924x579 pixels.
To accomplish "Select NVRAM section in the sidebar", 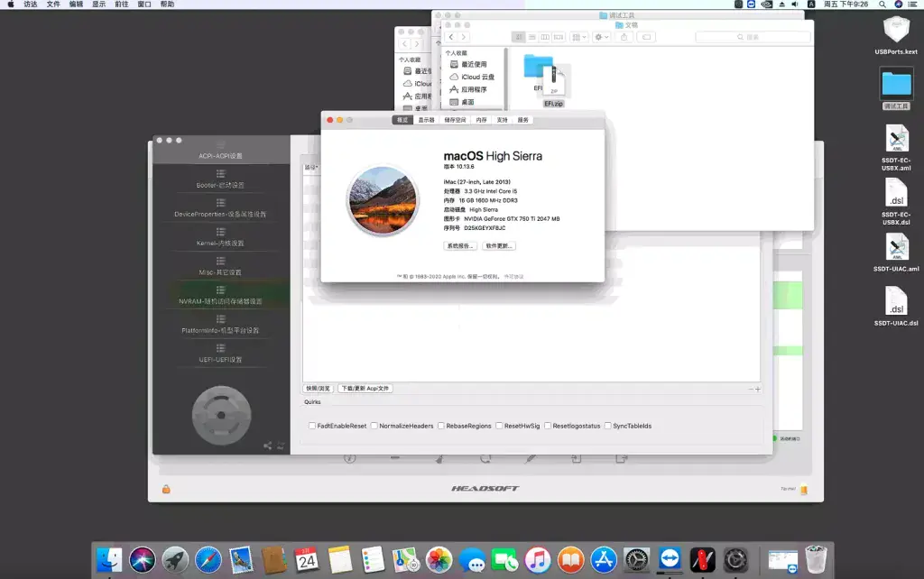I will click(x=220, y=296).
